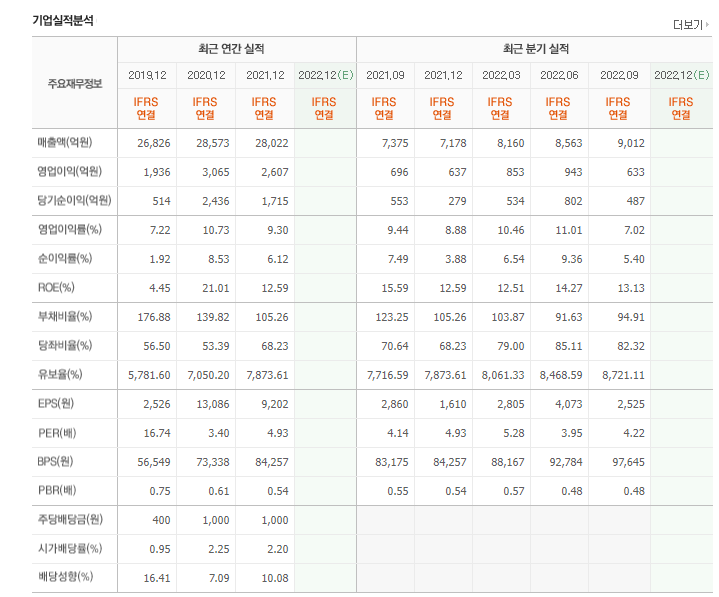Screen dimensions: 719x597
Task: Open the 더보기 link
Action: tap(690, 25)
